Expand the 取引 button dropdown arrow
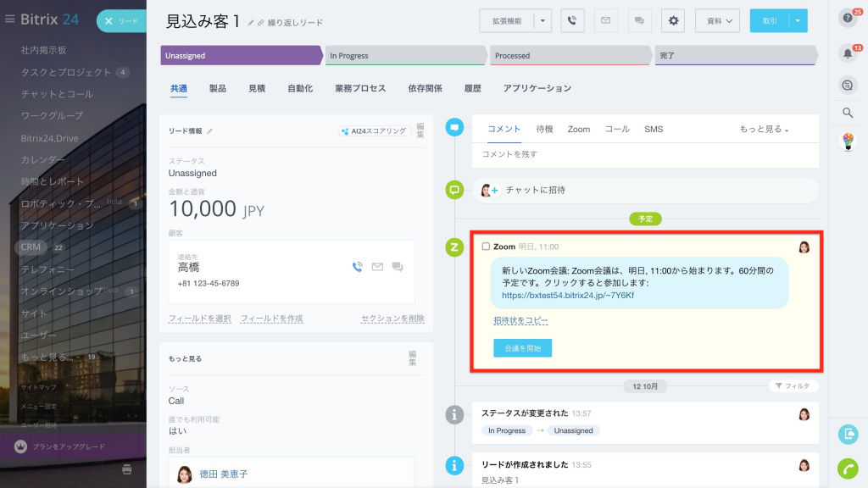Screen dimensions: 868x488 tap(798, 21)
